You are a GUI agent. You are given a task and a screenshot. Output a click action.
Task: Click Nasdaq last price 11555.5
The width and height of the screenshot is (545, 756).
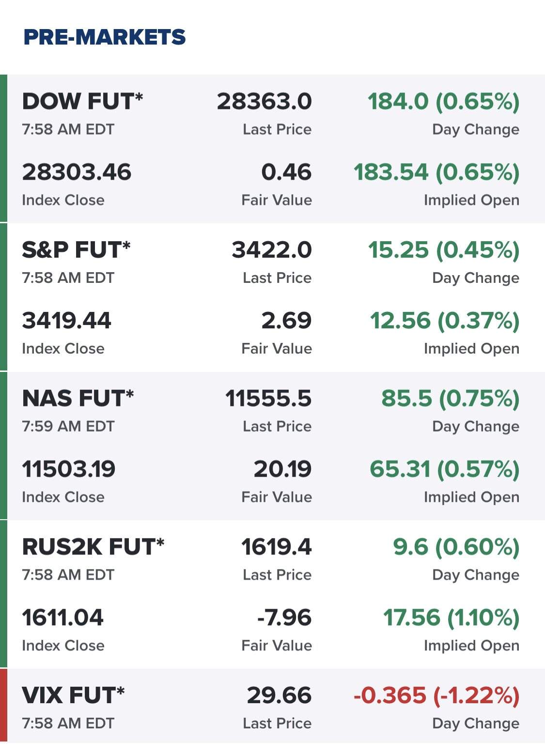[x=268, y=399]
